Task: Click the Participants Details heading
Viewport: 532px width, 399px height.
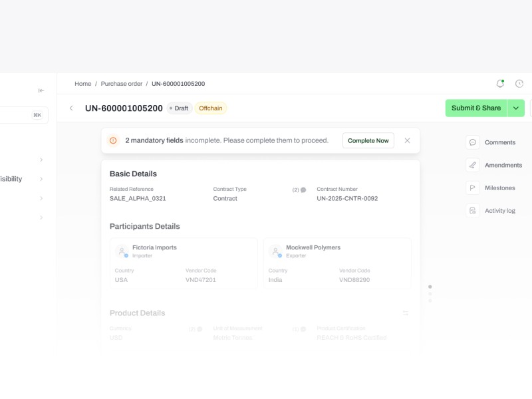Action: click(x=144, y=226)
